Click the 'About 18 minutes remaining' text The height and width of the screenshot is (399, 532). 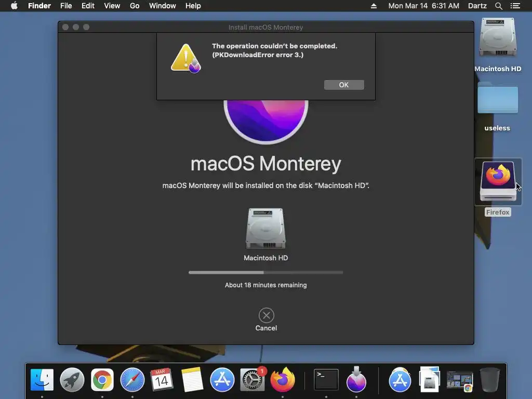click(x=265, y=285)
